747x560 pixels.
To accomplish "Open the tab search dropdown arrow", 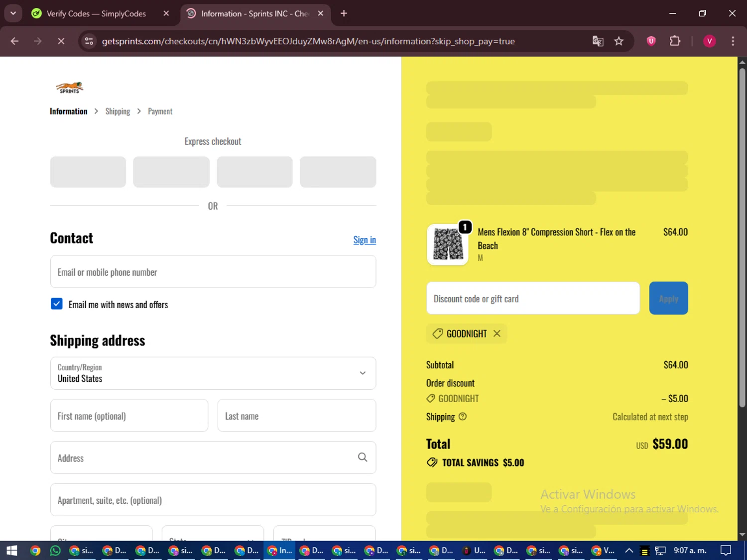I will coord(13,13).
